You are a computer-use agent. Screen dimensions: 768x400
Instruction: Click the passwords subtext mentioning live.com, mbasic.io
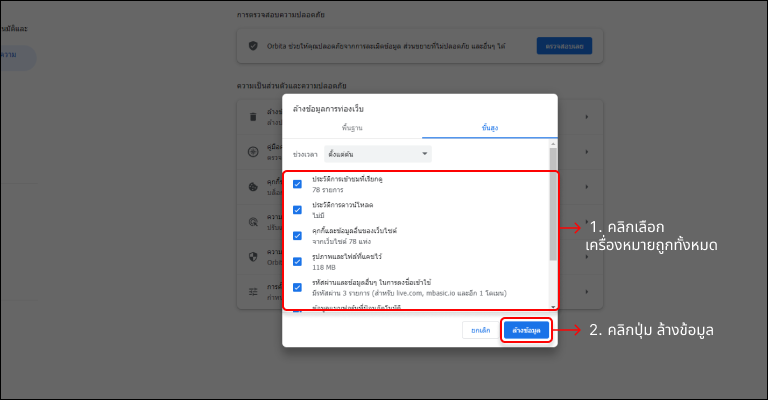pyautogui.click(x=409, y=293)
